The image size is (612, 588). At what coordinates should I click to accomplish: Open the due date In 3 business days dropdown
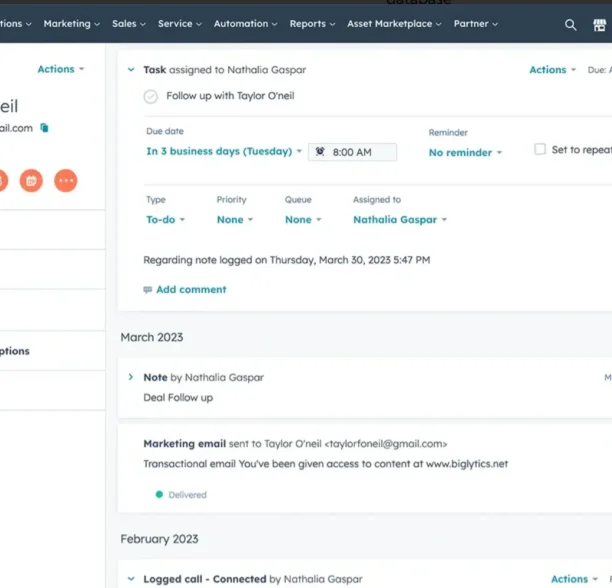click(224, 151)
